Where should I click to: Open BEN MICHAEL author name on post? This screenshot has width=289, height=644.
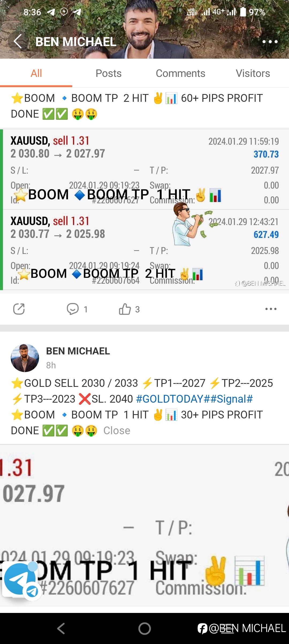(78, 351)
